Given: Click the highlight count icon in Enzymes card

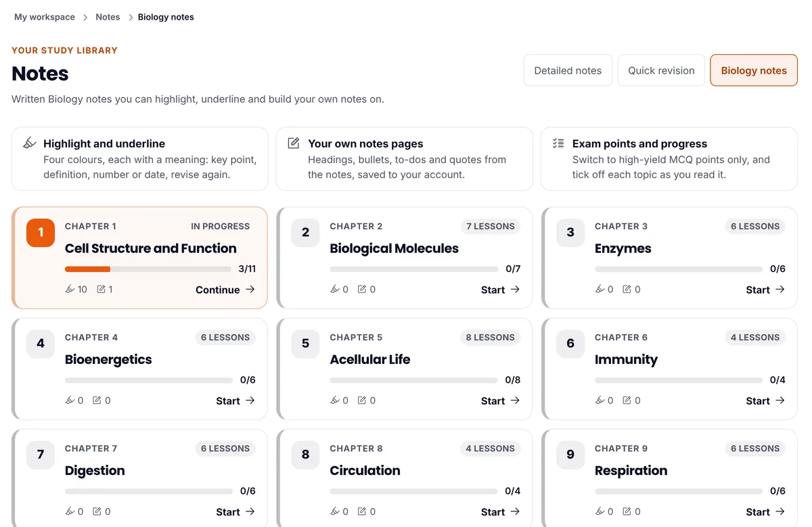Looking at the screenshot, I should point(600,289).
